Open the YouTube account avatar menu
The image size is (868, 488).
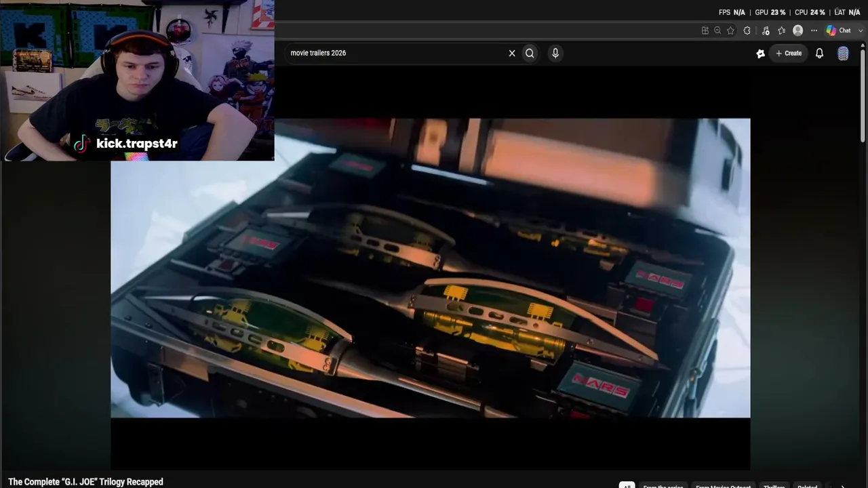[843, 54]
